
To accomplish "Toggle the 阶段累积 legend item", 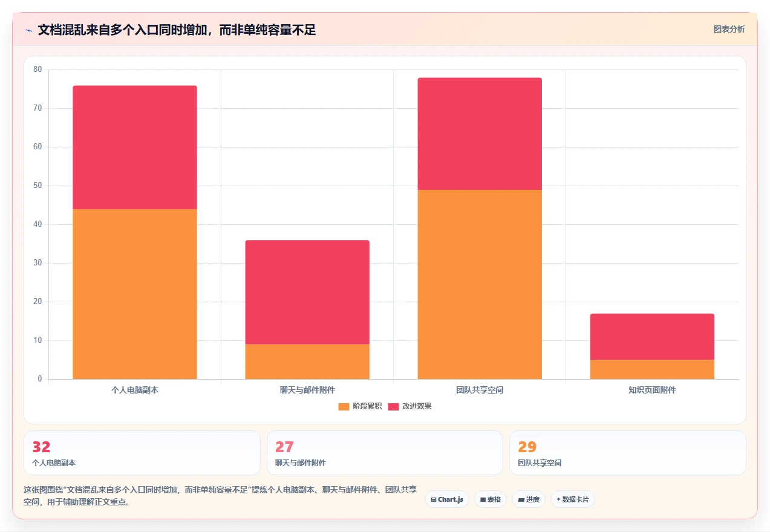I will (x=360, y=406).
